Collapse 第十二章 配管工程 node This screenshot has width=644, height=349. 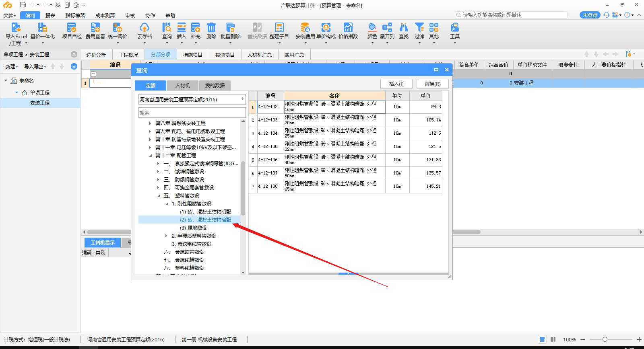coord(150,156)
